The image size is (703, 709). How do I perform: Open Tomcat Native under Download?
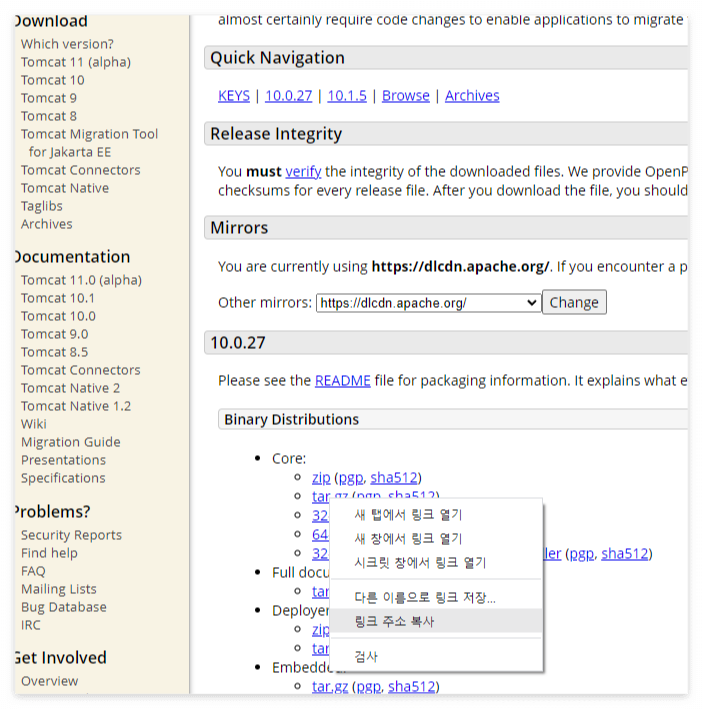point(65,188)
